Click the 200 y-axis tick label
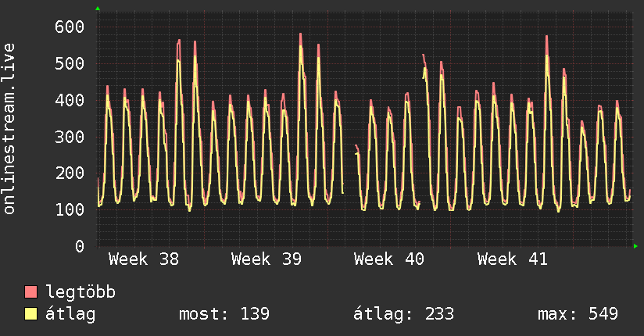Image resolution: width=644 pixels, height=336 pixels. tap(70, 173)
